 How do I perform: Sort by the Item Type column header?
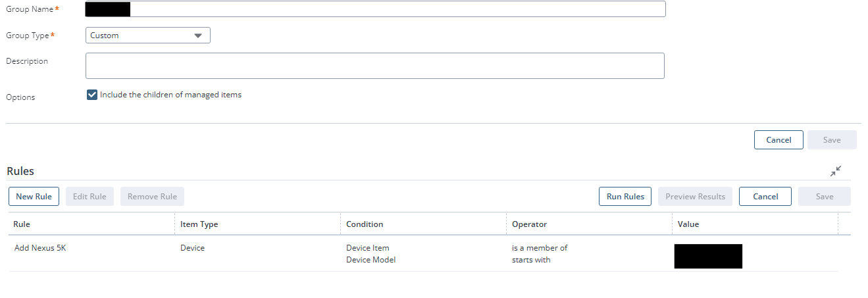(x=199, y=224)
